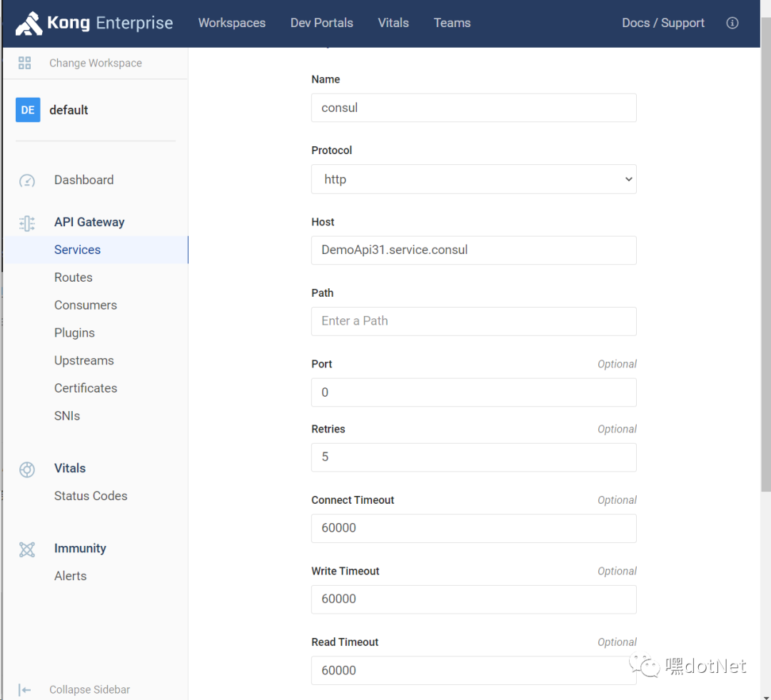The image size is (771, 700).
Task: Select the default workspace name
Action: pos(69,110)
